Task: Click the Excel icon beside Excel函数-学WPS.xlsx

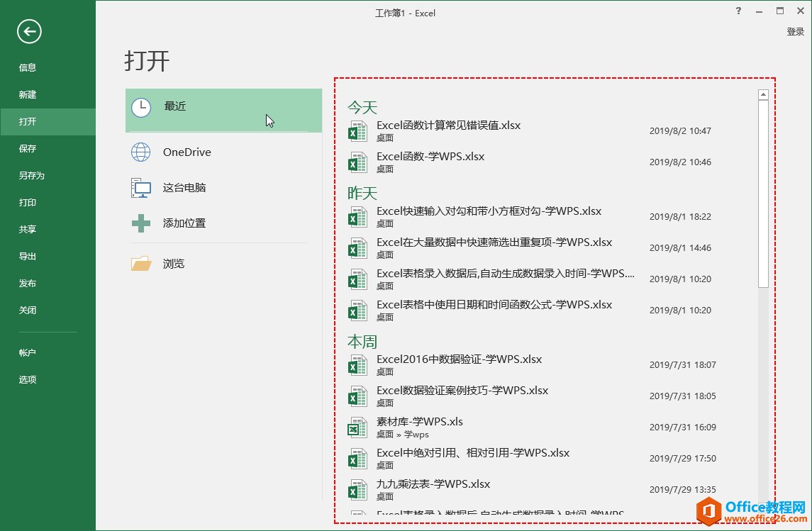Action: tap(357, 162)
